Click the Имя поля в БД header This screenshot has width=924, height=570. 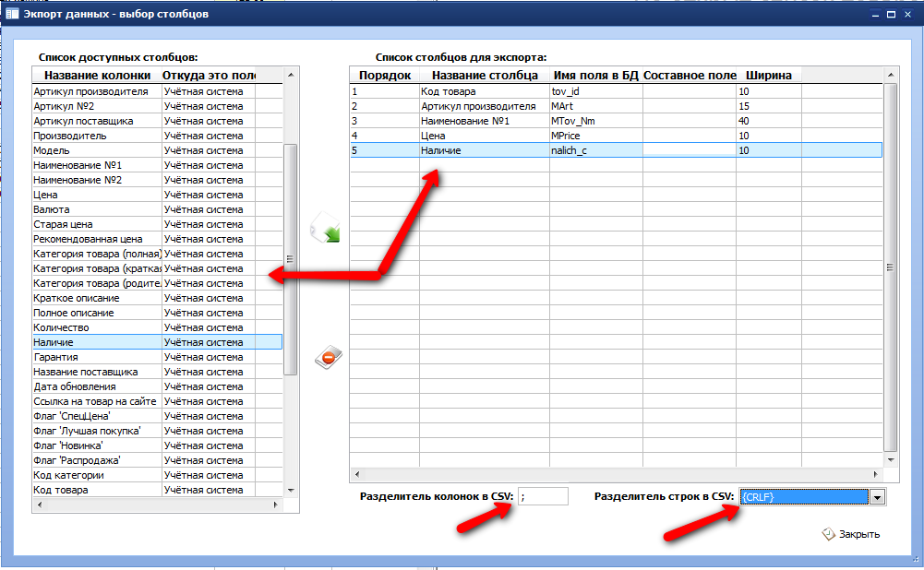tap(595, 76)
